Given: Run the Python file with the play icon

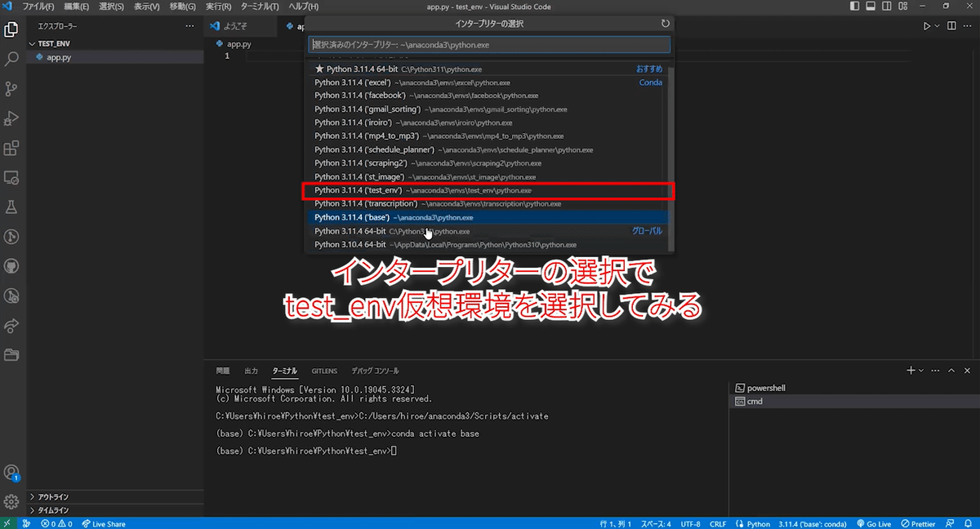Looking at the screenshot, I should tap(927, 26).
